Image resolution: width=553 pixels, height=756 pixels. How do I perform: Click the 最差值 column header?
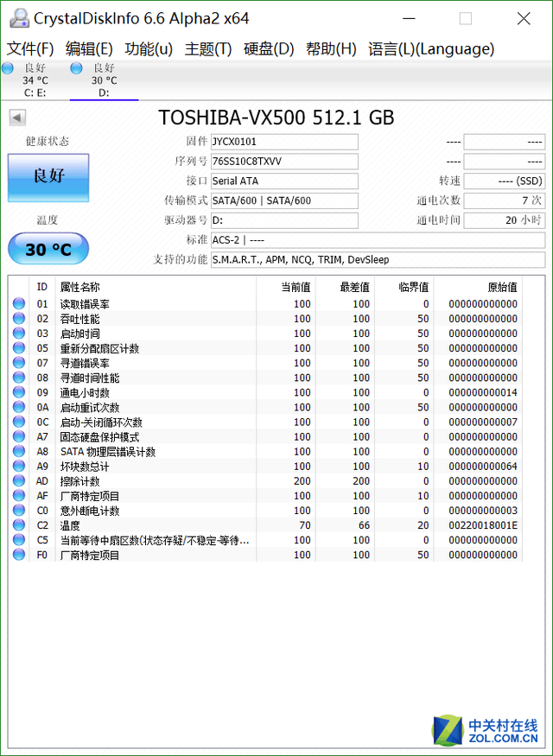point(346,288)
